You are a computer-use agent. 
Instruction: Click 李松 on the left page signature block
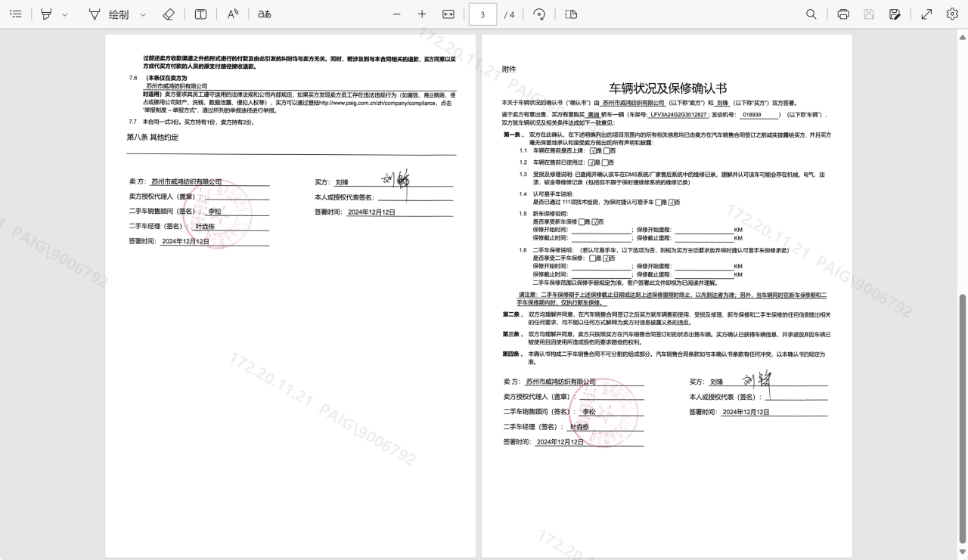pyautogui.click(x=215, y=212)
